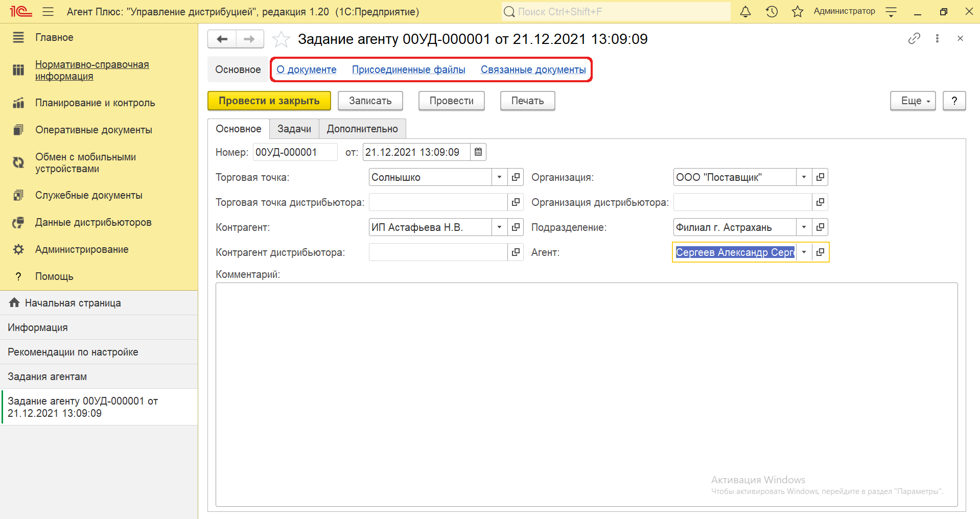The image size is (980, 519).
Task: Click Провести button
Action: (452, 101)
